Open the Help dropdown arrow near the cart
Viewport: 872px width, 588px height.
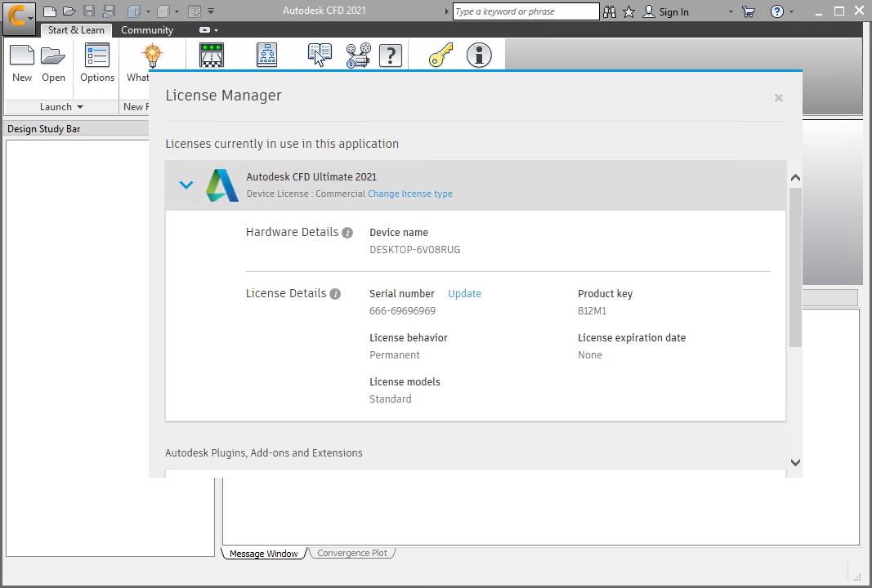click(793, 11)
